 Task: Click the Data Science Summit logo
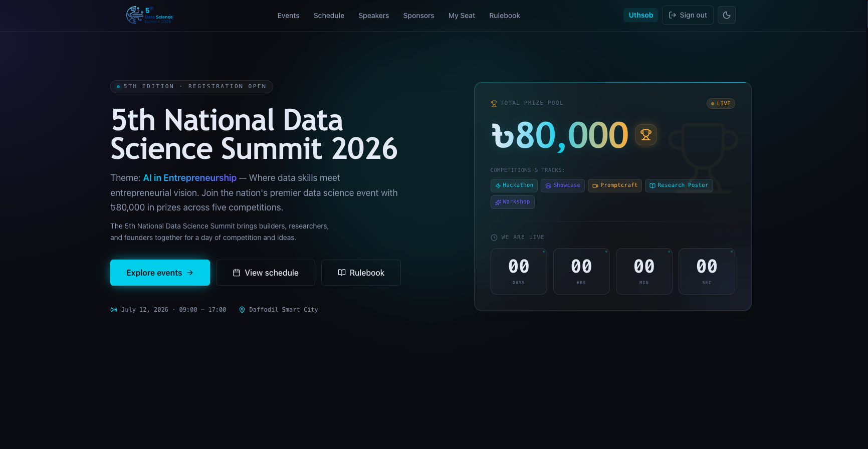point(149,15)
